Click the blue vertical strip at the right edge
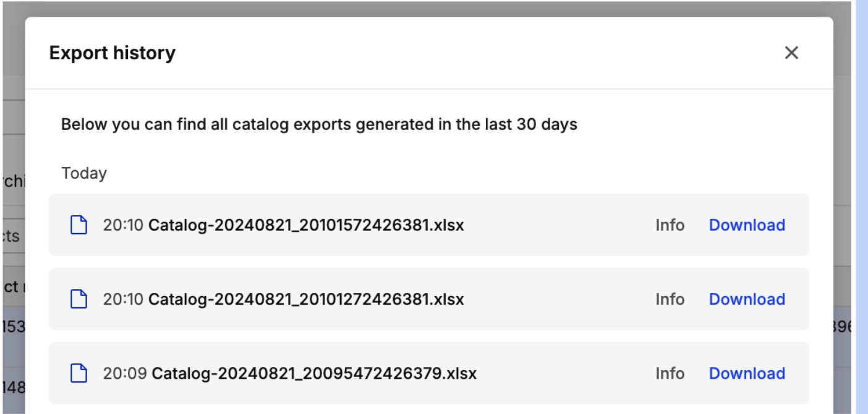The image size is (868, 414). [861, 207]
